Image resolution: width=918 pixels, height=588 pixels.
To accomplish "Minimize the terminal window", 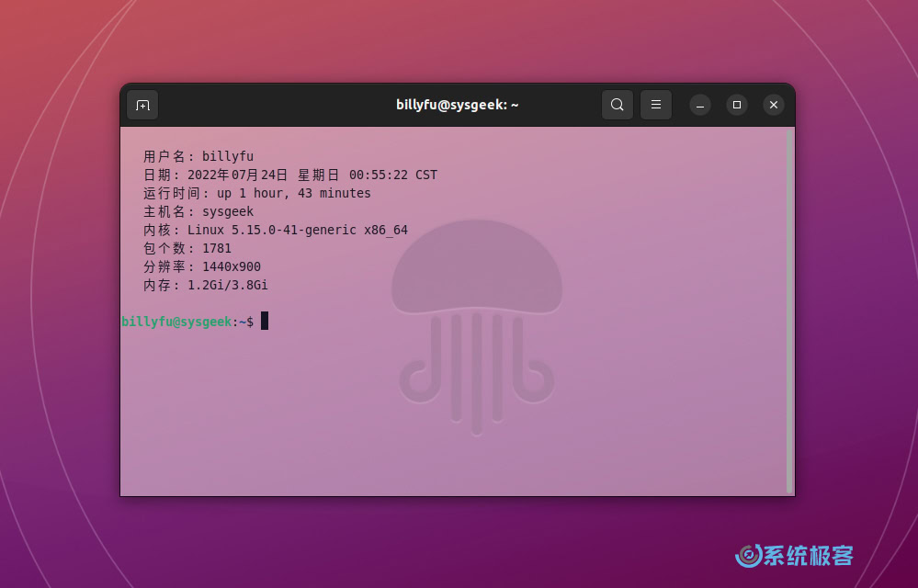I will (x=700, y=106).
